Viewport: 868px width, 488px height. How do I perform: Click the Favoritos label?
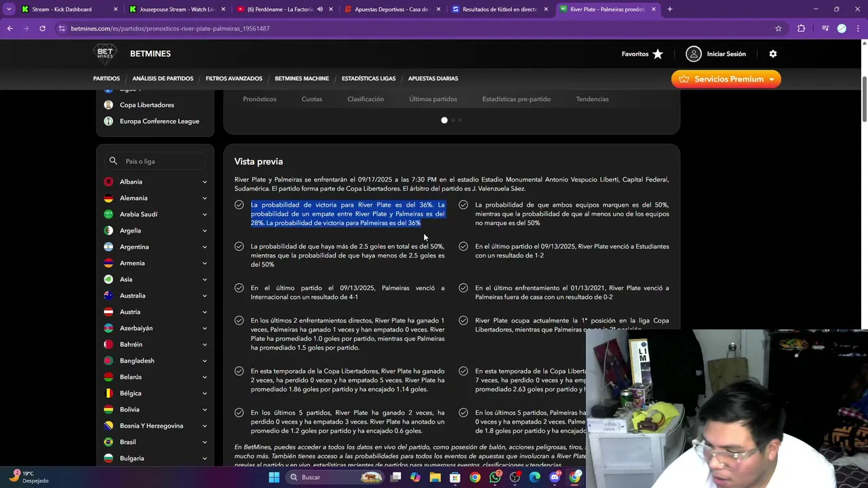click(635, 54)
